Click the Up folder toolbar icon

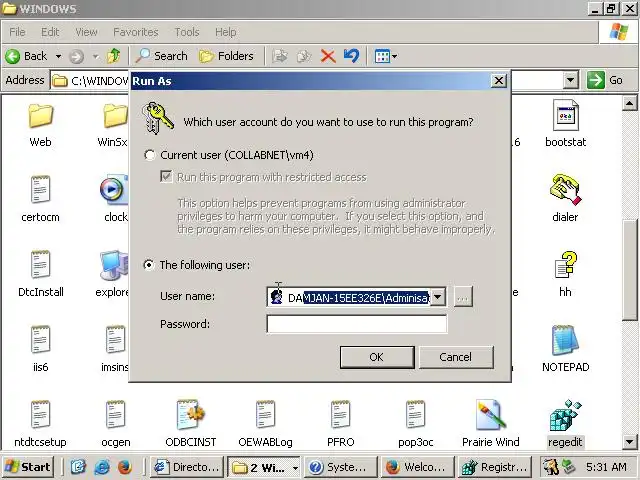113,56
